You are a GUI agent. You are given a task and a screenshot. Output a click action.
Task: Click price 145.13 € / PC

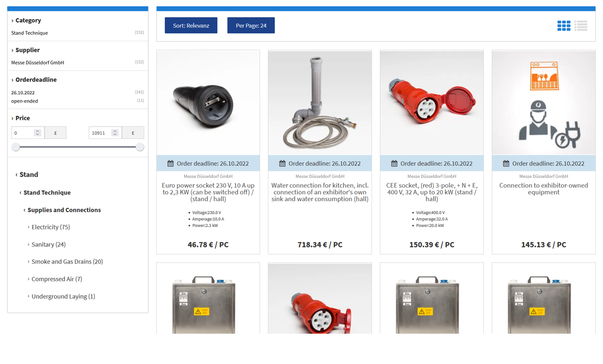click(543, 245)
